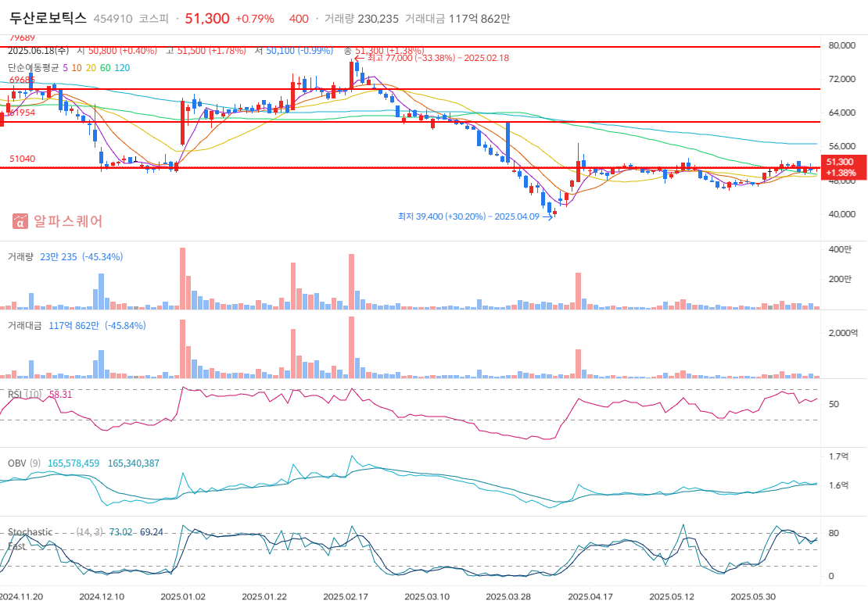
Task: Click the OBV (9) indicator label
Action: pos(23,463)
